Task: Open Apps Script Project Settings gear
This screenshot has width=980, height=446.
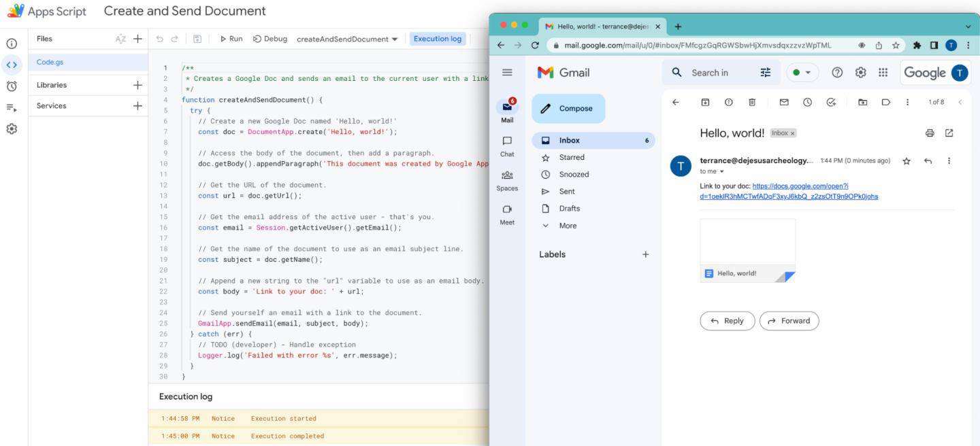Action: click(x=12, y=128)
